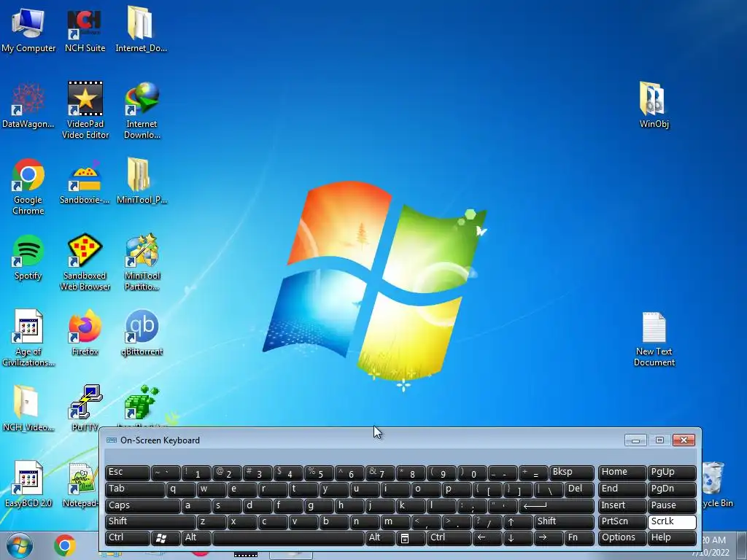Click the Help key on the keyboard
The width and height of the screenshot is (747, 560).
[x=672, y=537]
